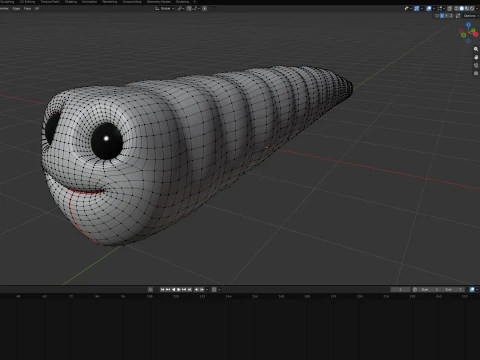Switch to the Rendering workspace tab

coord(110,2)
